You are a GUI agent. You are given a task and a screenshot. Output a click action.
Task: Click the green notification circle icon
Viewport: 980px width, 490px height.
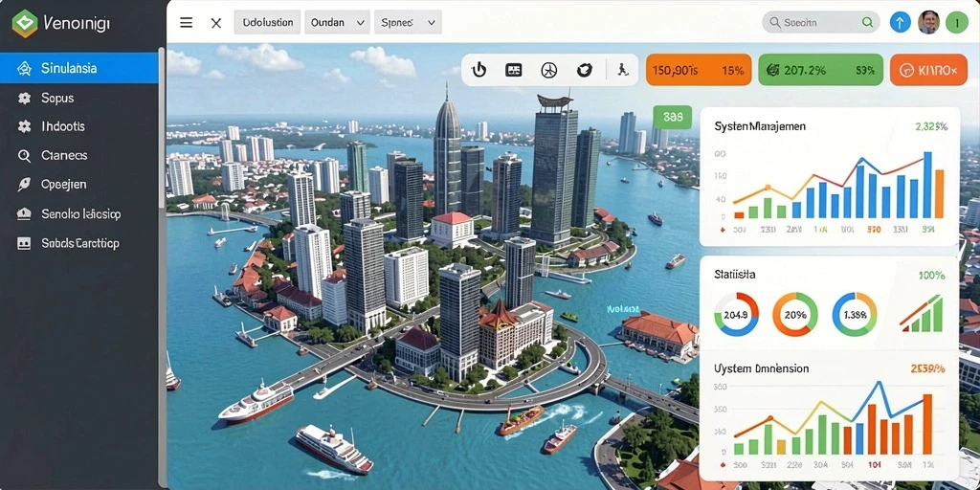[x=957, y=23]
